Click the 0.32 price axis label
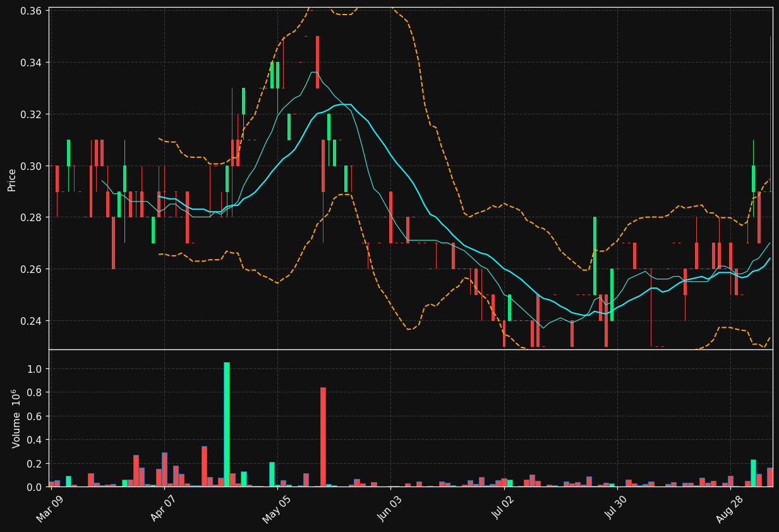Image resolution: width=779 pixels, height=532 pixels. 32,114
